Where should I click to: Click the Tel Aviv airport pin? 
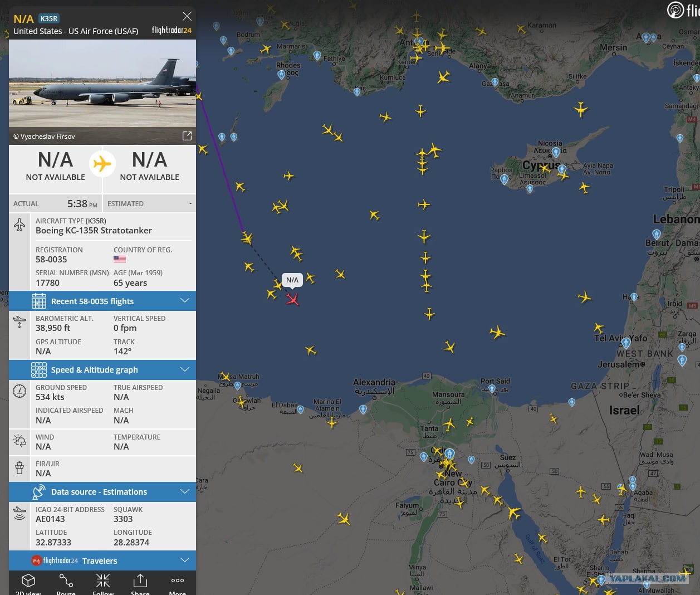pyautogui.click(x=626, y=343)
